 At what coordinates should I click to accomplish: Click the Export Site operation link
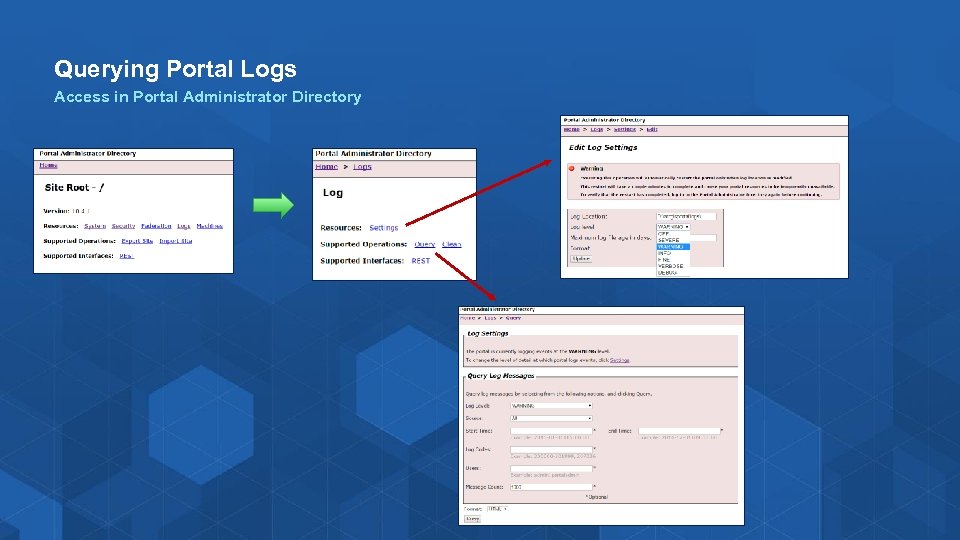[137, 241]
